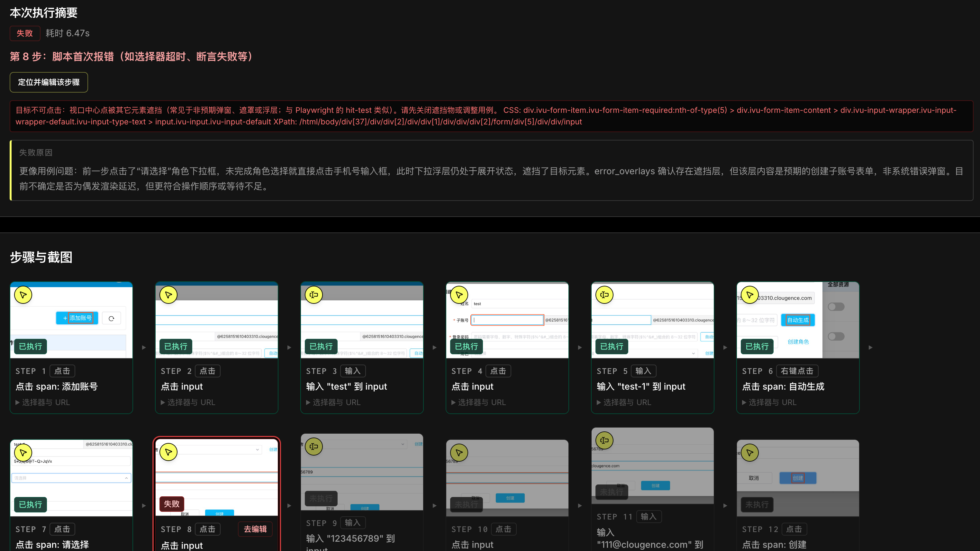980x551 pixels.
Task: Expand 选择器与 URL under Step 2
Action: pos(188,402)
